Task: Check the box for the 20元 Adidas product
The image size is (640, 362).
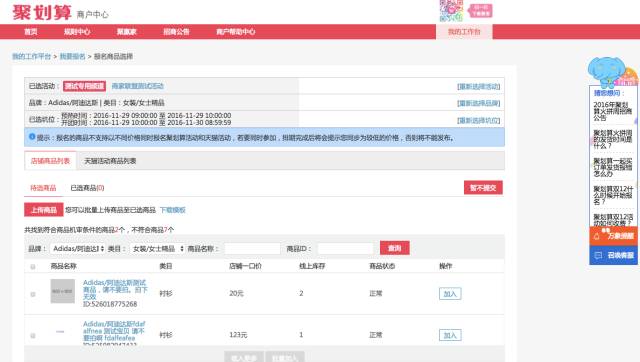Action: point(33,294)
